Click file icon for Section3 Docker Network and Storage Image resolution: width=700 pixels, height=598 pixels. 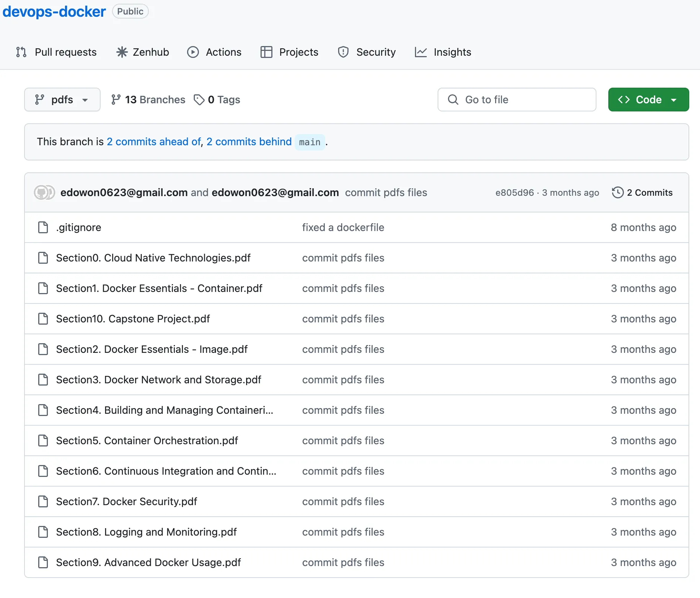tap(43, 380)
